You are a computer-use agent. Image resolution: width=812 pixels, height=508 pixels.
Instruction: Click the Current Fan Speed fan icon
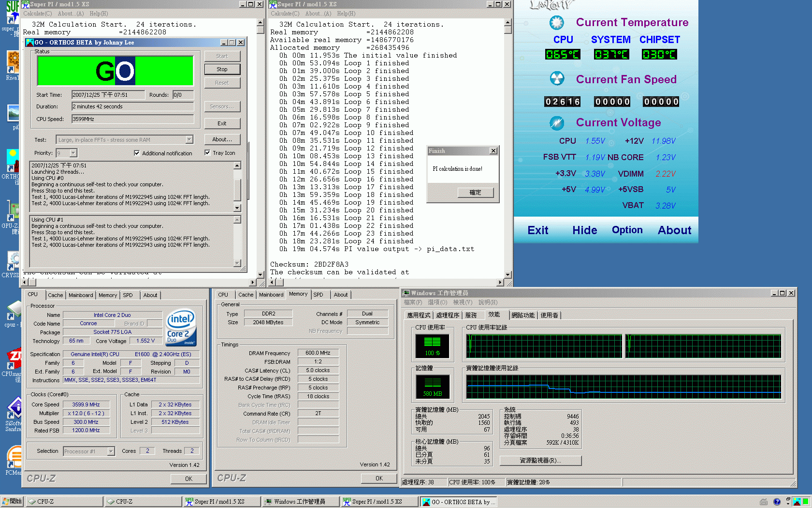557,78
